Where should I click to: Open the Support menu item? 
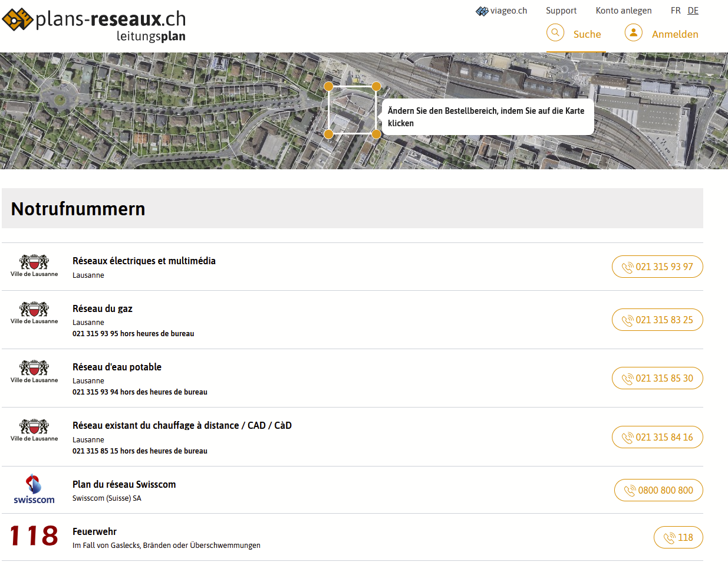click(561, 11)
